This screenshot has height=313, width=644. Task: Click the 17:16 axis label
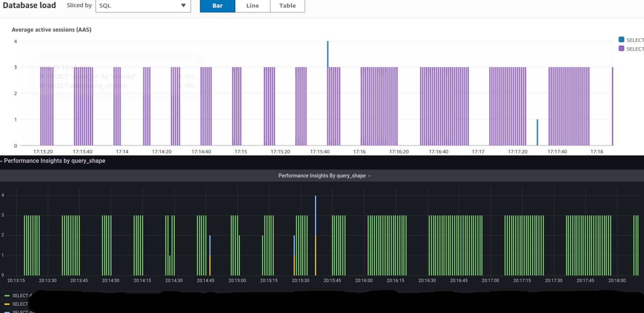tap(360, 152)
